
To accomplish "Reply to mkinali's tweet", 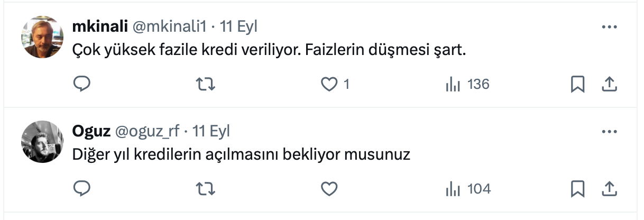I will tap(81, 84).
